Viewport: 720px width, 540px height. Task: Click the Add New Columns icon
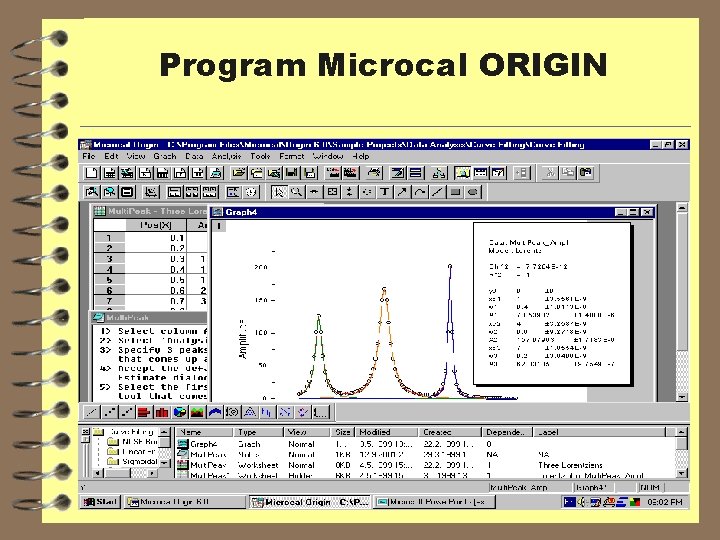522,173
